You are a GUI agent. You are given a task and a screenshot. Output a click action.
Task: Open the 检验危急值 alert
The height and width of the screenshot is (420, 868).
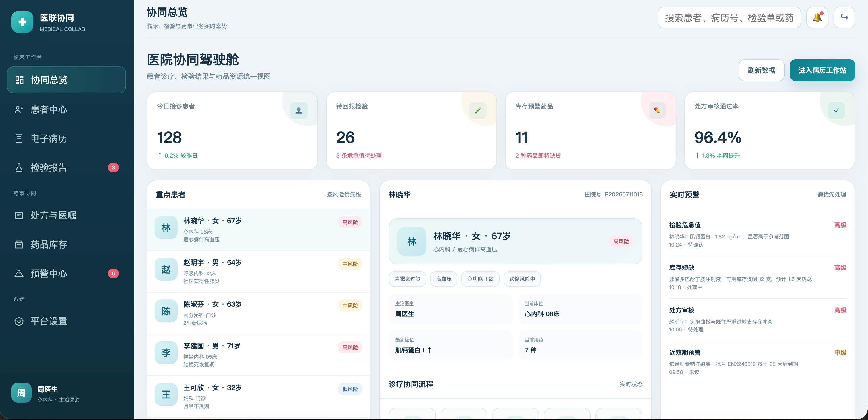click(x=757, y=234)
